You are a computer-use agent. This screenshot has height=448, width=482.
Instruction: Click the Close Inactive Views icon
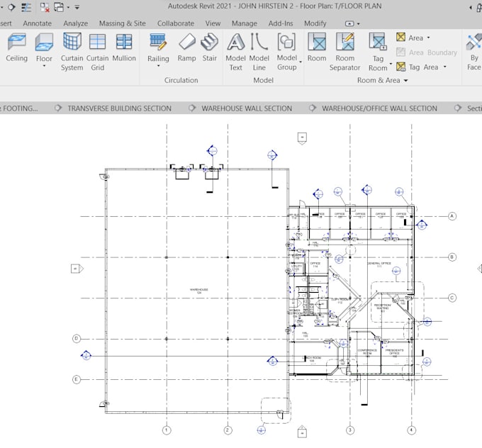(x=45, y=7)
